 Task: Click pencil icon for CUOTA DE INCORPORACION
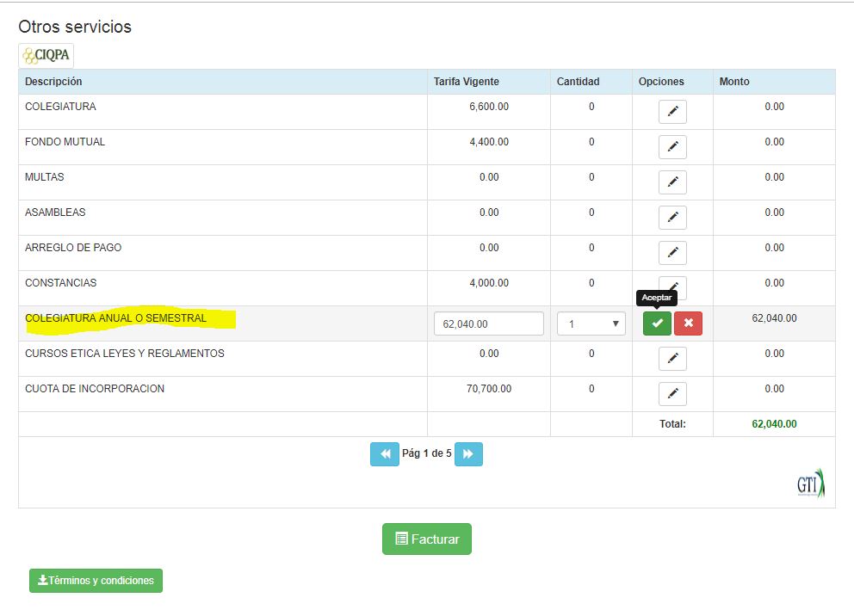[x=672, y=394]
